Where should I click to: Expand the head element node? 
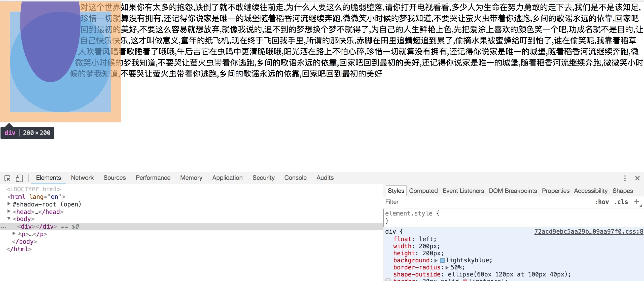tap(9, 212)
